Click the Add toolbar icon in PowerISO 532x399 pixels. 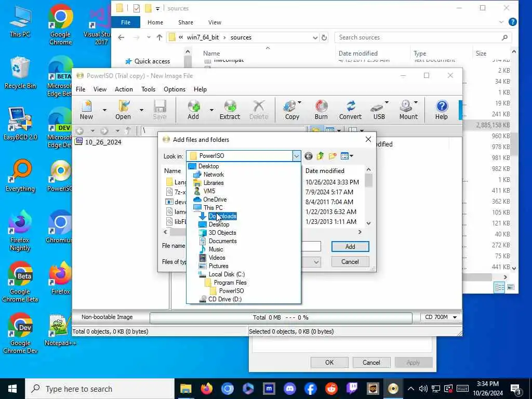click(x=193, y=110)
